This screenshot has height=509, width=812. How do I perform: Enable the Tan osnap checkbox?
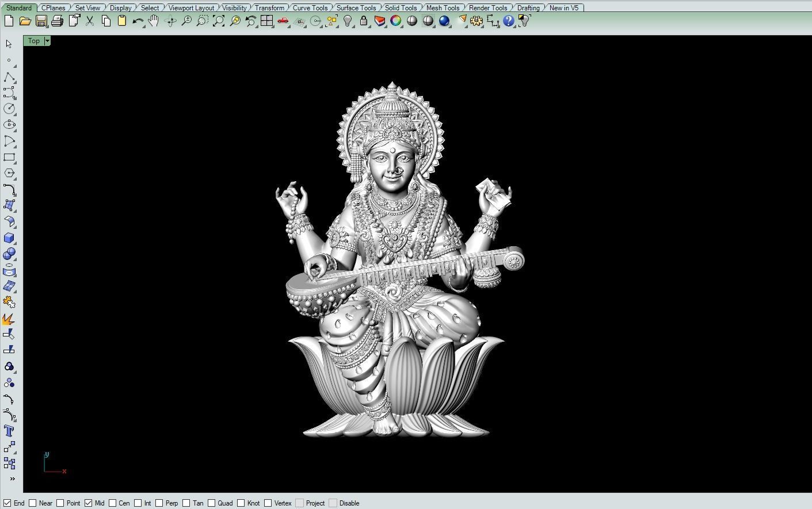pyautogui.click(x=186, y=503)
